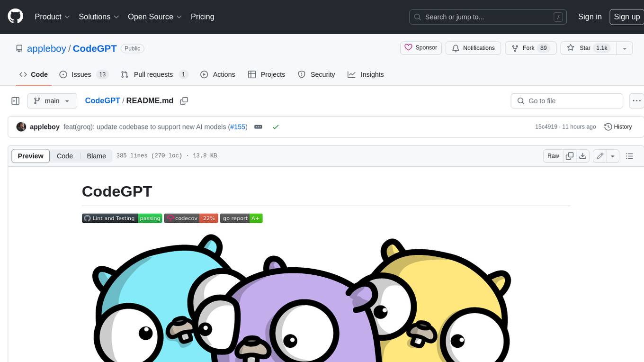The image size is (644, 362).
Task: Open the appleboy commit author link
Action: [x=45, y=127]
